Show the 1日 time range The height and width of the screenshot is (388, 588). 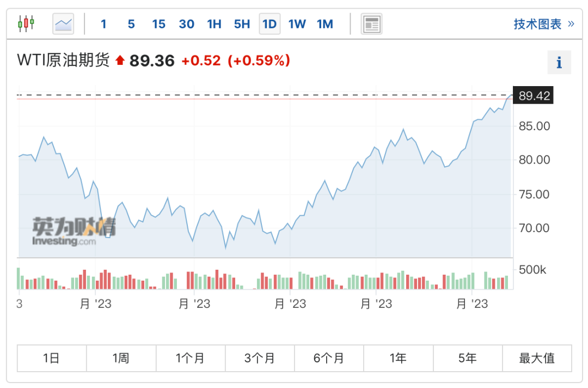point(52,359)
